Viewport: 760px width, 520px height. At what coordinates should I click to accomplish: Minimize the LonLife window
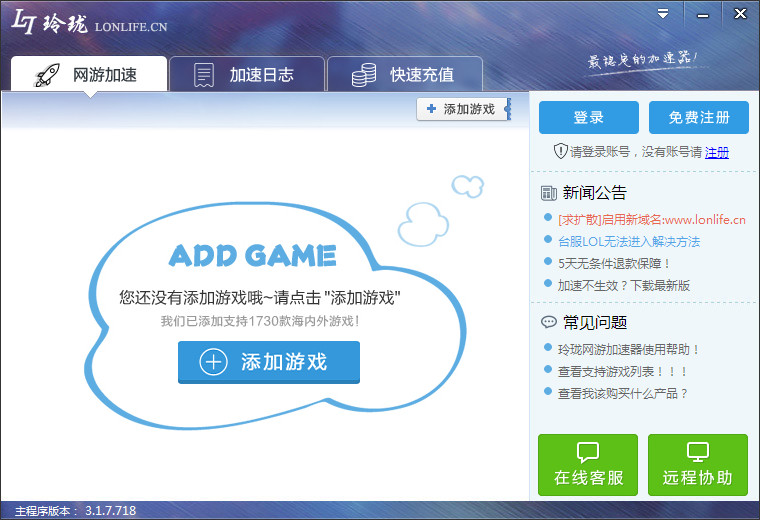703,15
